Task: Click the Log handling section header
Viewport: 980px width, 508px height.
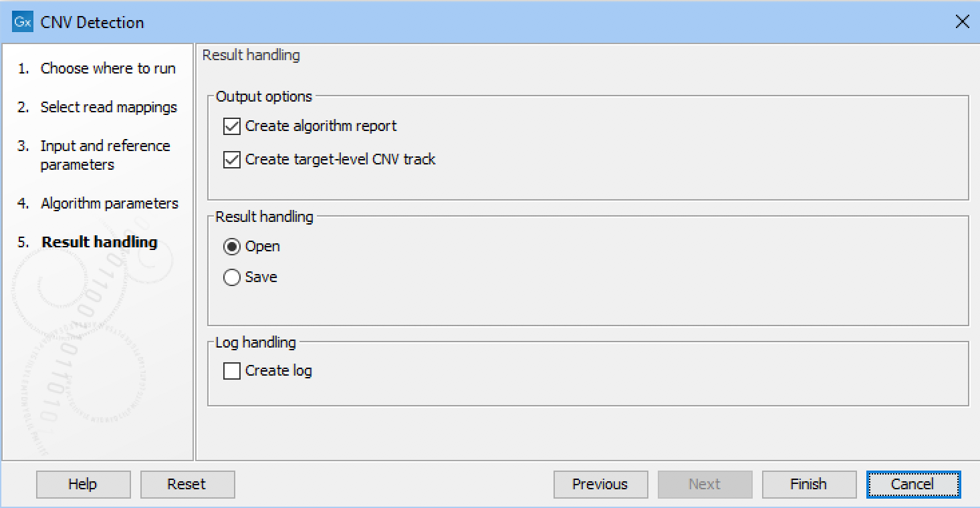Action: point(255,342)
